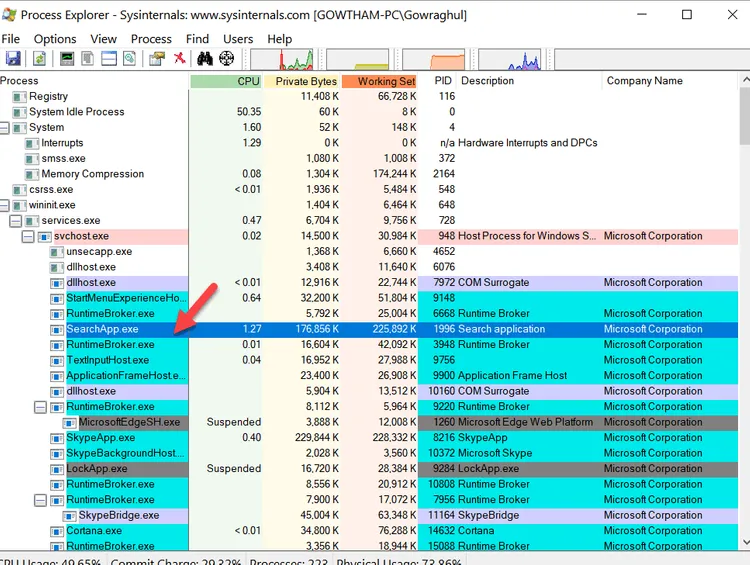Open the Users menu
The width and height of the screenshot is (750, 565).
[238, 39]
